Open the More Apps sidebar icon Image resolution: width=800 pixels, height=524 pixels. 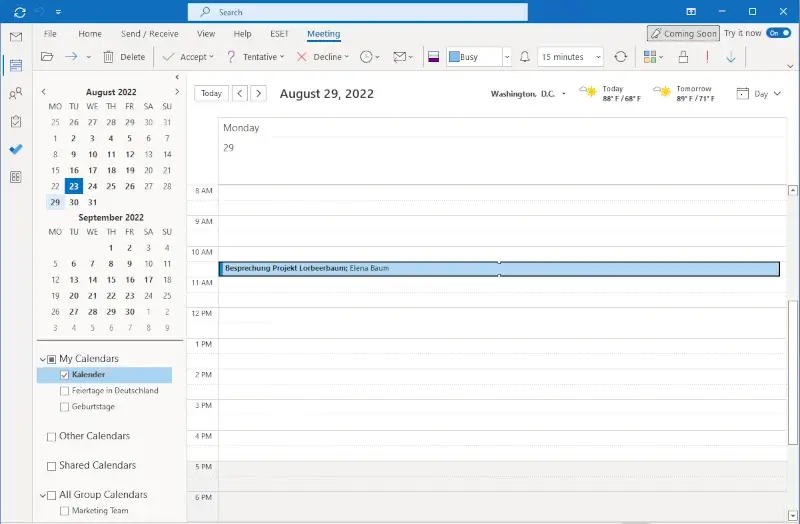pos(16,177)
